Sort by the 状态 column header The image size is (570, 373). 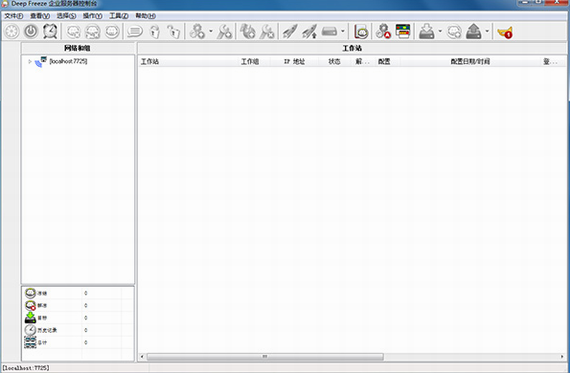334,61
